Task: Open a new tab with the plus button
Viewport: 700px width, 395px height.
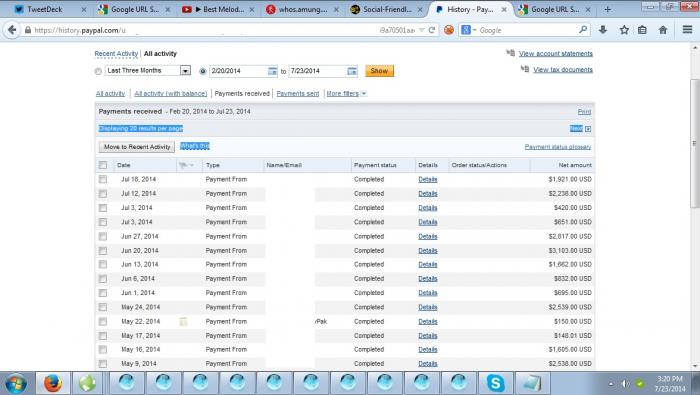Action: coord(607,9)
